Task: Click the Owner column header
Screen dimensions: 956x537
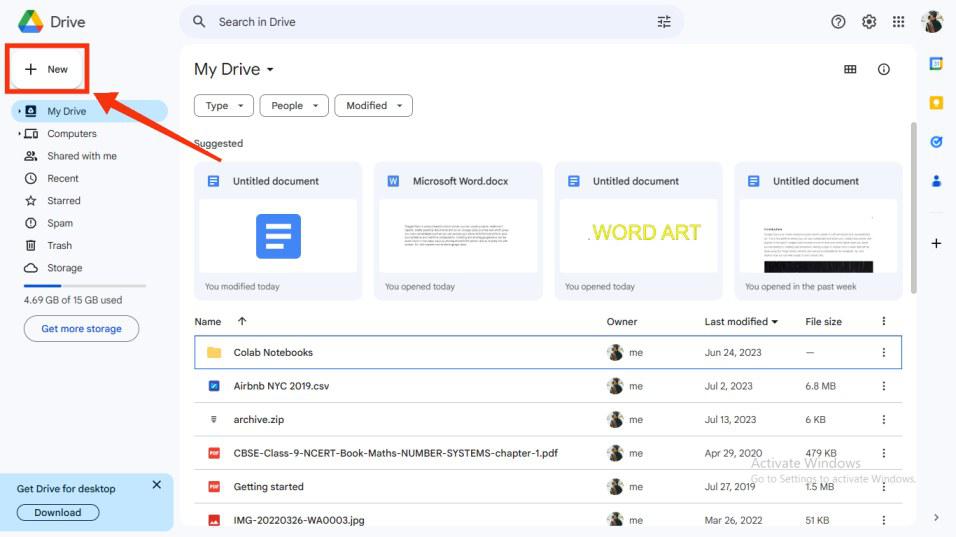Action: [621, 321]
